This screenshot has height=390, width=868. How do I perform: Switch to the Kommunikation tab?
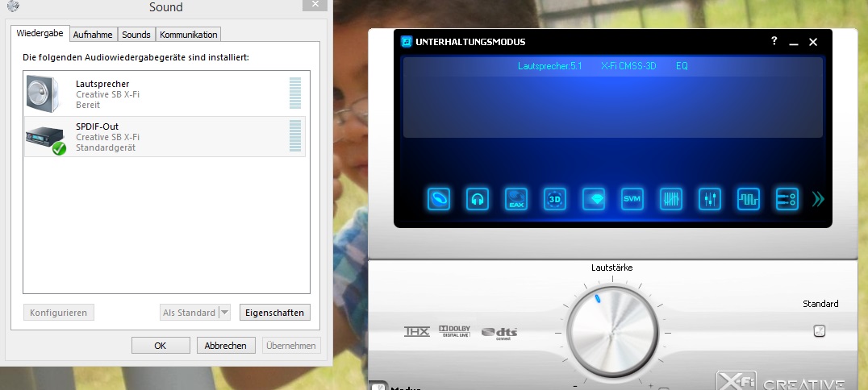[188, 35]
